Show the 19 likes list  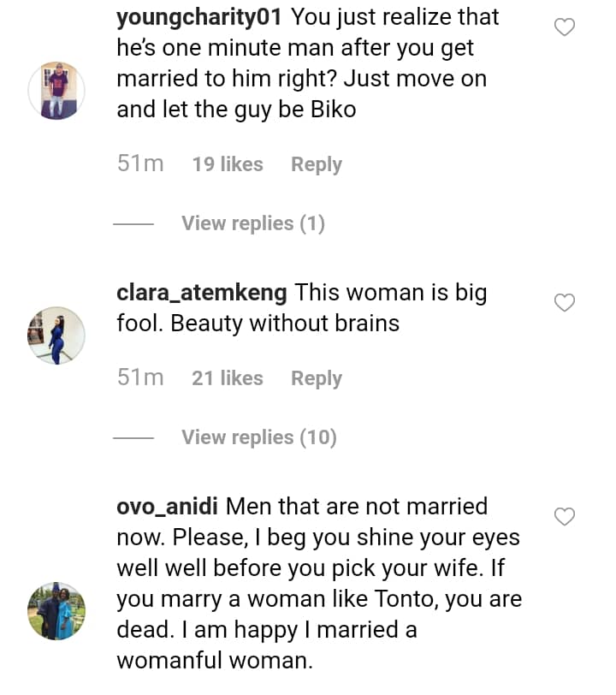(x=227, y=164)
